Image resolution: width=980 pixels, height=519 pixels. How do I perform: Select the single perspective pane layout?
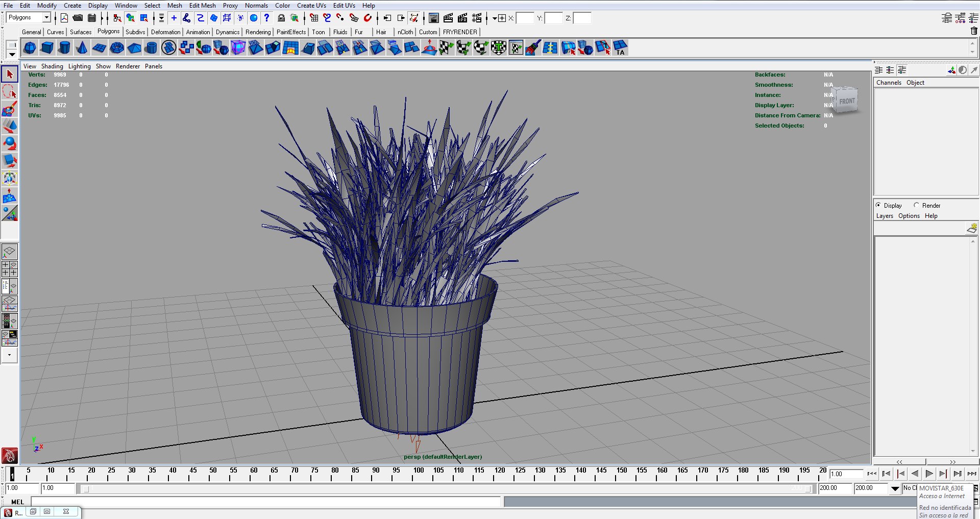(x=10, y=252)
